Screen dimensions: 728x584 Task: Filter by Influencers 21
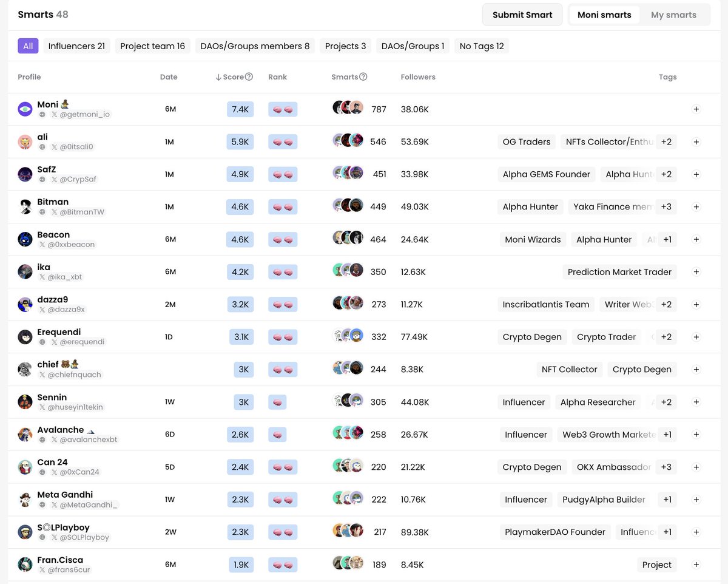coord(76,46)
